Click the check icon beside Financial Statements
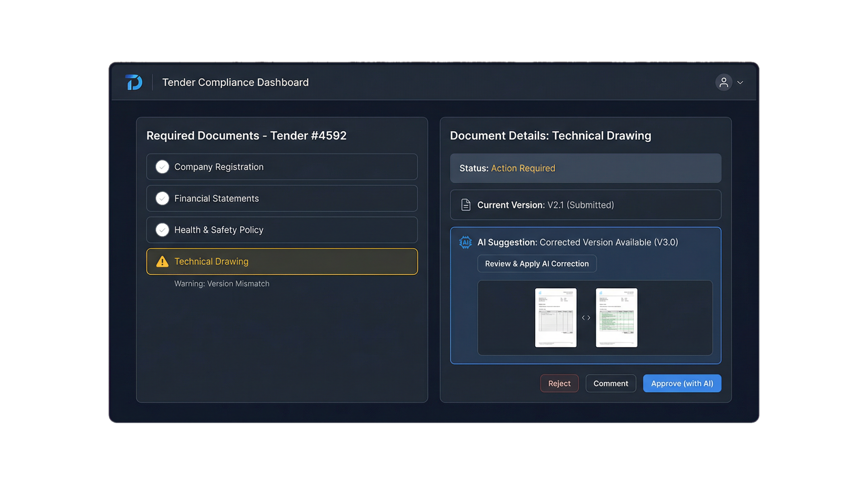 tap(162, 198)
